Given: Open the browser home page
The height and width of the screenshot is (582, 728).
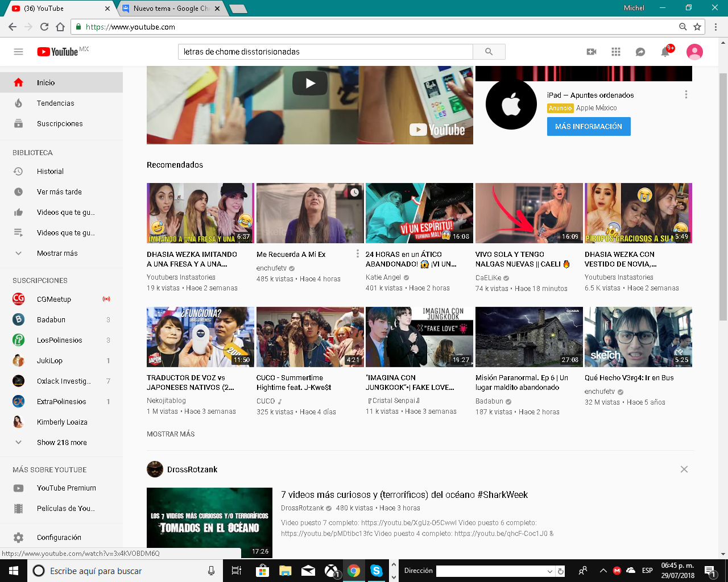Looking at the screenshot, I should [x=60, y=27].
